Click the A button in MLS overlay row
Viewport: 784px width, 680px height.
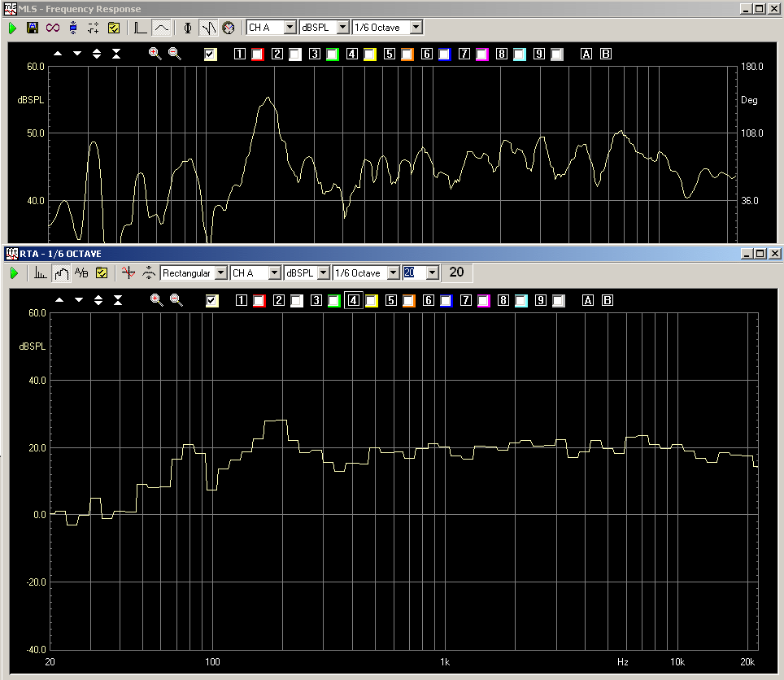click(x=586, y=54)
